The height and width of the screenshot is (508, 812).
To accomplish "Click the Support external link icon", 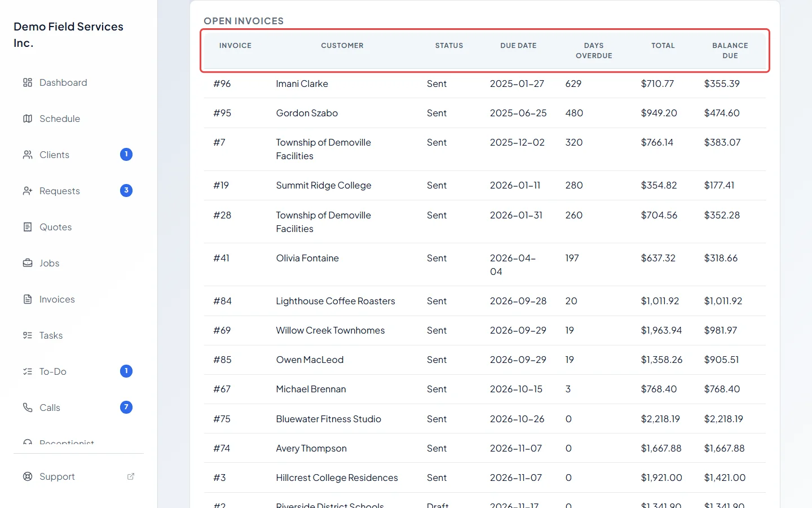I will (131, 476).
